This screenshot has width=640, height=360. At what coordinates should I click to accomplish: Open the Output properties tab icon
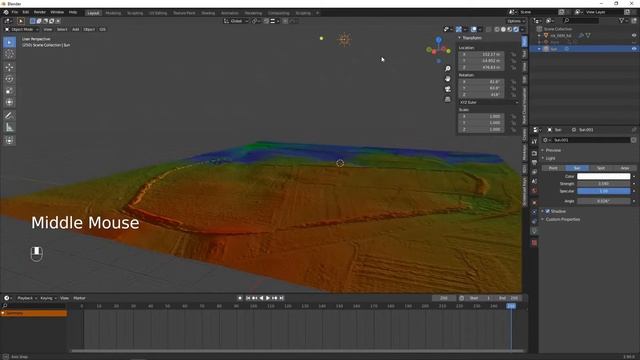[534, 162]
